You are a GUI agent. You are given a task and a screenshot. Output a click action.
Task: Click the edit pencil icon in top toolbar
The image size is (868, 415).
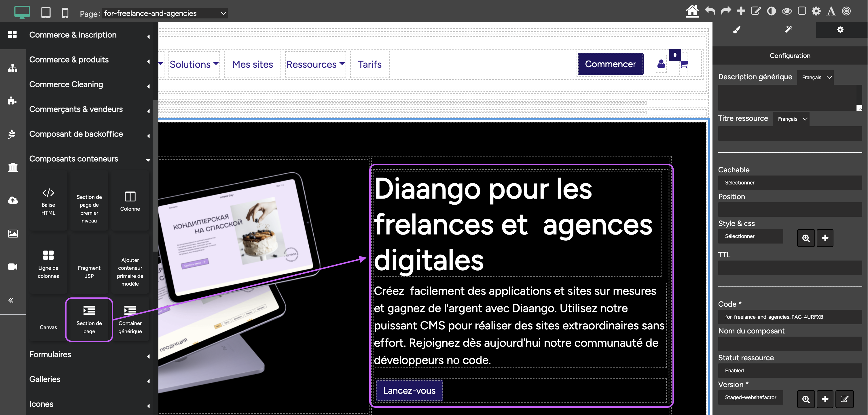point(756,11)
